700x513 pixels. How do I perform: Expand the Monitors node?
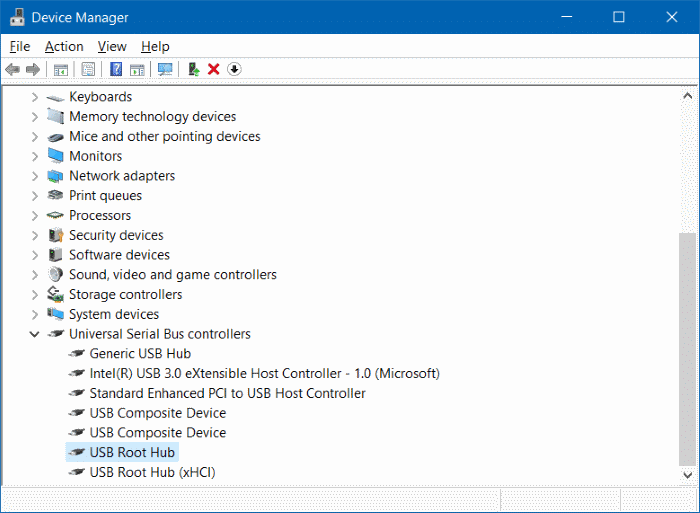pos(35,156)
